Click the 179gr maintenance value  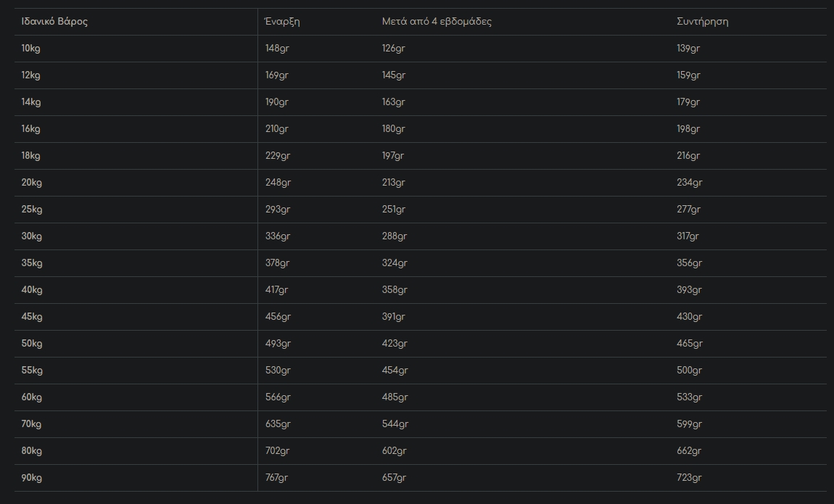(x=688, y=102)
